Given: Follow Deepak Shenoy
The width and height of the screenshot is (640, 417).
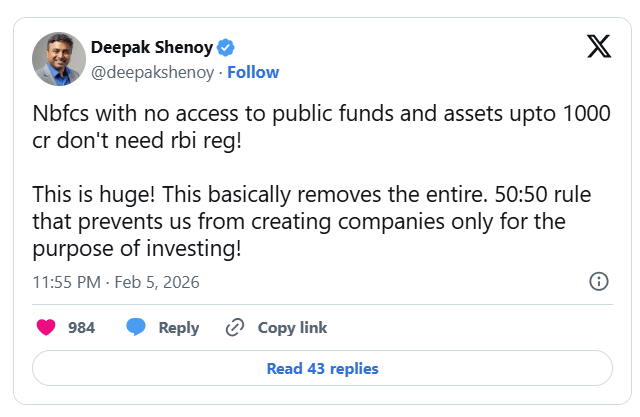Looking at the screenshot, I should 253,72.
